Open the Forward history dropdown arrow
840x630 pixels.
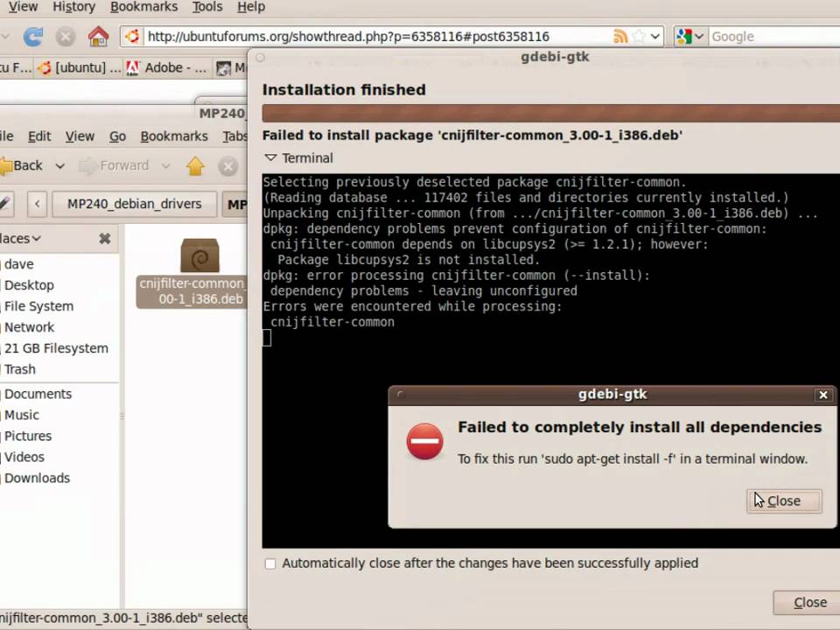(165, 166)
